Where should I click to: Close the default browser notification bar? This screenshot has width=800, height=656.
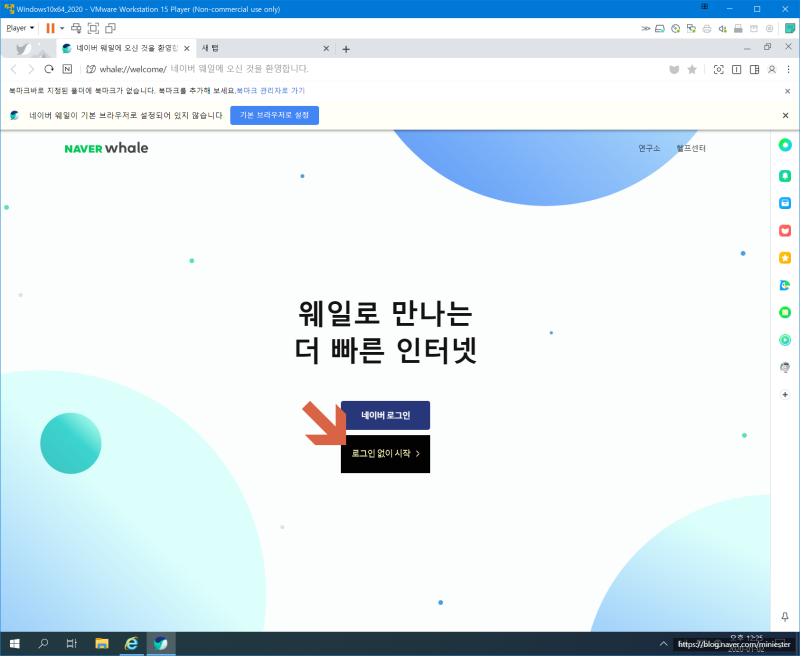point(786,115)
